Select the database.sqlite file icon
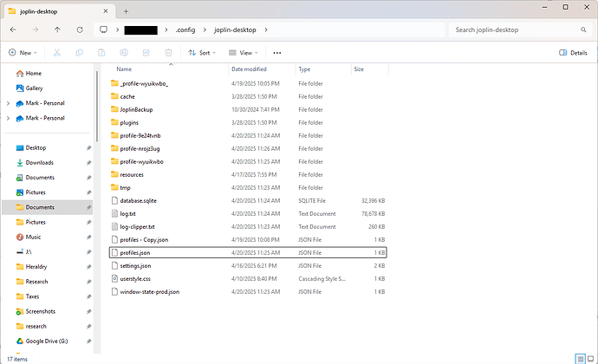Screen dimensions: 598x364 click(114, 201)
